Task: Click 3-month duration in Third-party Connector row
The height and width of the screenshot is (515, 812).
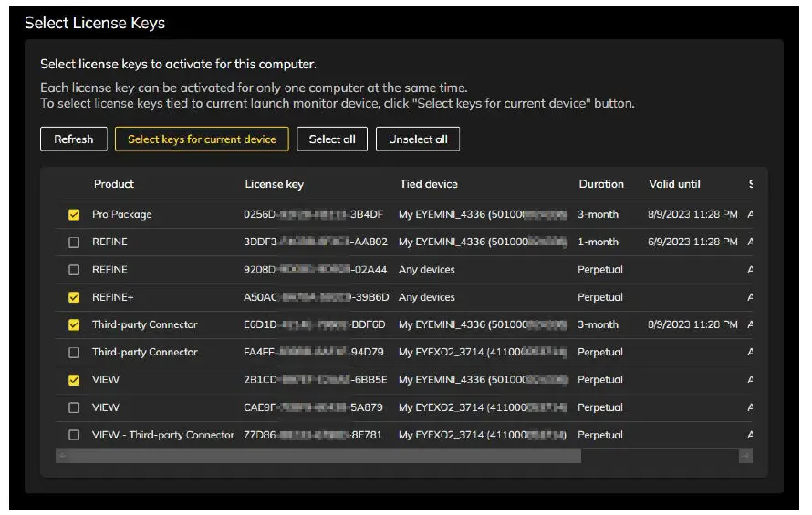Action: click(599, 324)
